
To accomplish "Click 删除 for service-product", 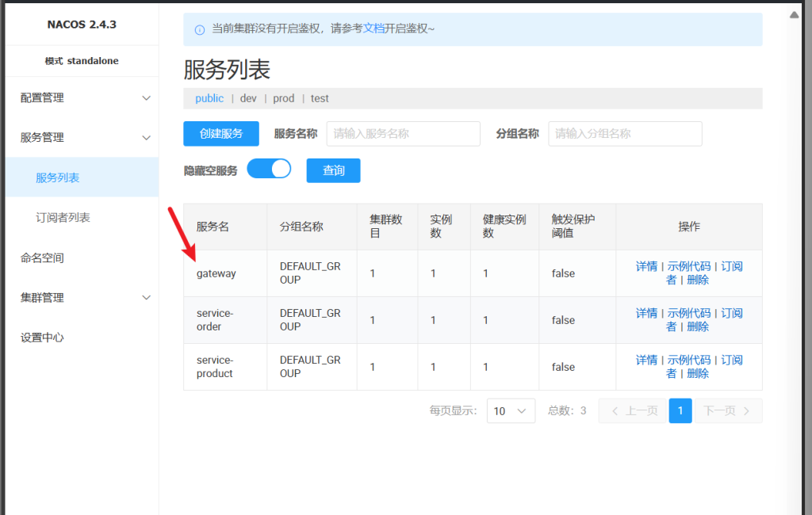I will pyautogui.click(x=698, y=373).
